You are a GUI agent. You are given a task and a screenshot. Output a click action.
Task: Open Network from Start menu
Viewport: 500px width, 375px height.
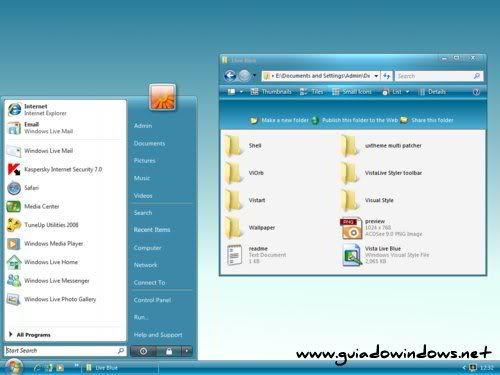(146, 265)
